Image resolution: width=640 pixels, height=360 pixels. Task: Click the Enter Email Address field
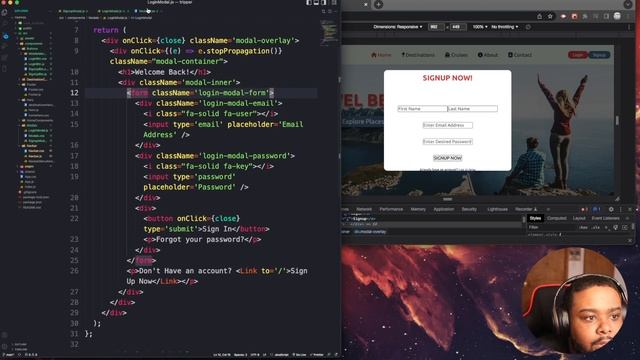pyautogui.click(x=447, y=125)
